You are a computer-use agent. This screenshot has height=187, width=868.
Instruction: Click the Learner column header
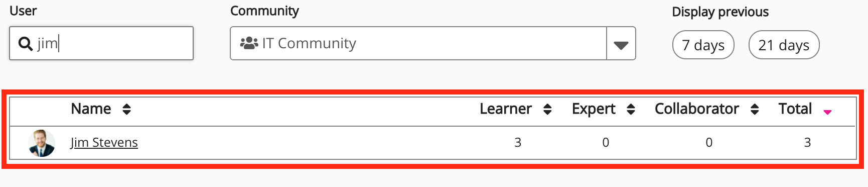point(505,109)
